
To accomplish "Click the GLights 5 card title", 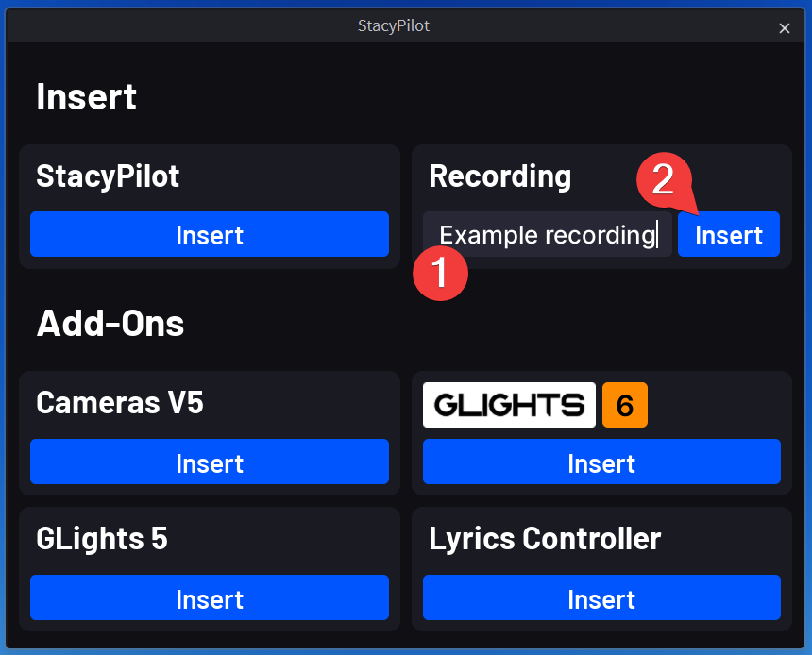I will [102, 539].
